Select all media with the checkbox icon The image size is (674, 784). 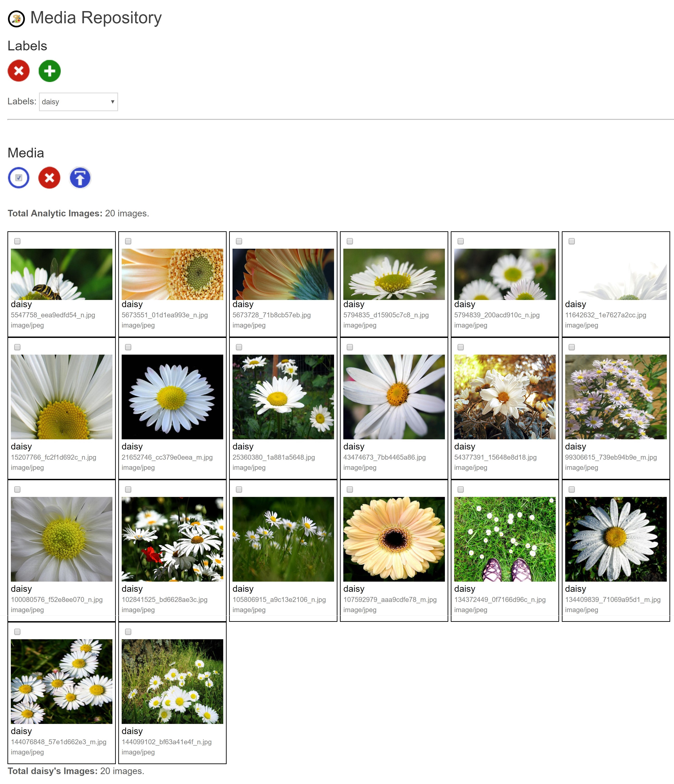click(x=19, y=178)
